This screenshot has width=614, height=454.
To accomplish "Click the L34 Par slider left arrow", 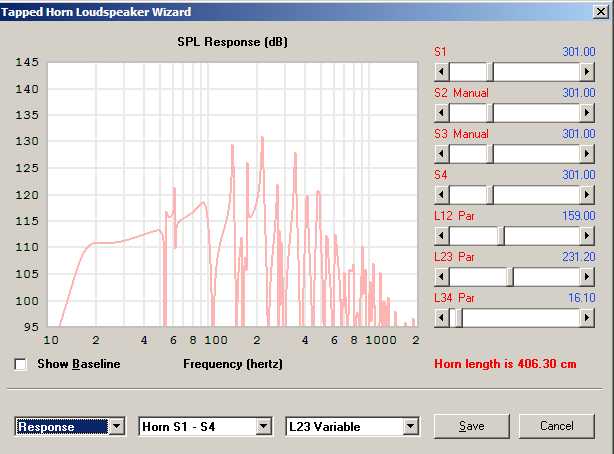I will tap(442, 318).
